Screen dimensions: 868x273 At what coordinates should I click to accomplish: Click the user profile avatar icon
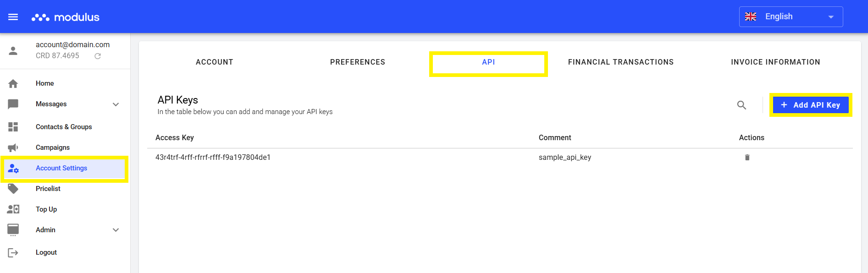pyautogui.click(x=13, y=50)
